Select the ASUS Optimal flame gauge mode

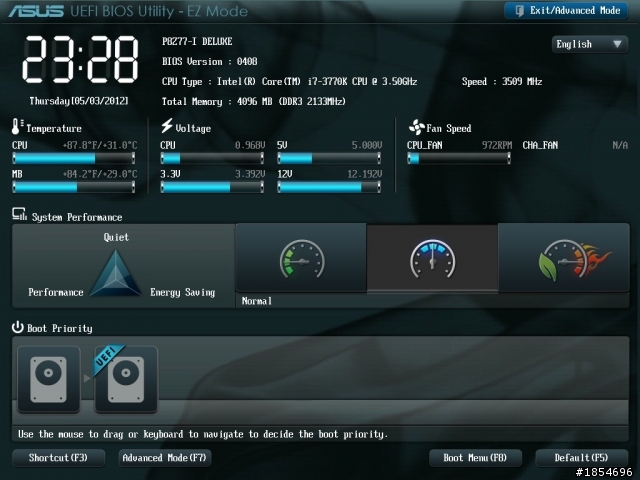tap(564, 258)
